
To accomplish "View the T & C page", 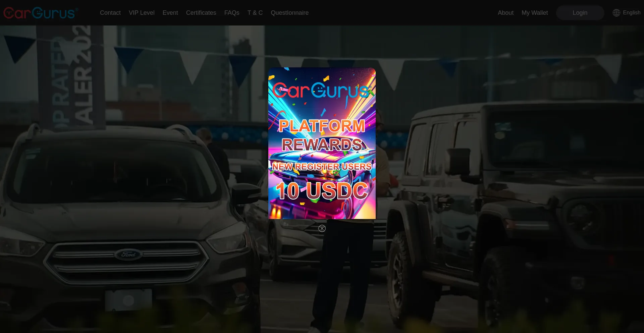I will tap(255, 12).
